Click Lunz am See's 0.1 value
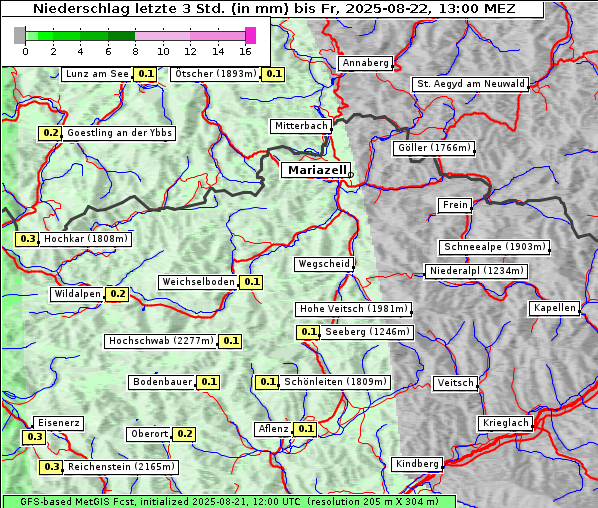598x508 pixels. click(x=145, y=74)
